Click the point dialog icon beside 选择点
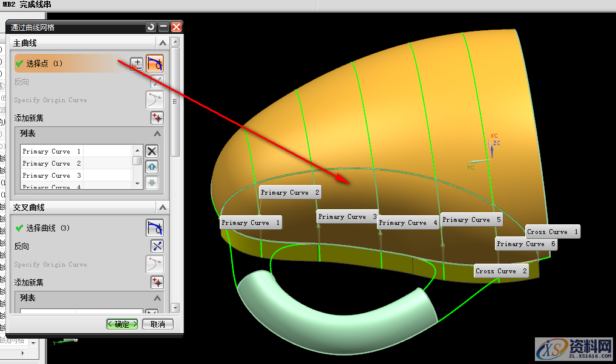This screenshot has height=364, width=616. point(137,63)
